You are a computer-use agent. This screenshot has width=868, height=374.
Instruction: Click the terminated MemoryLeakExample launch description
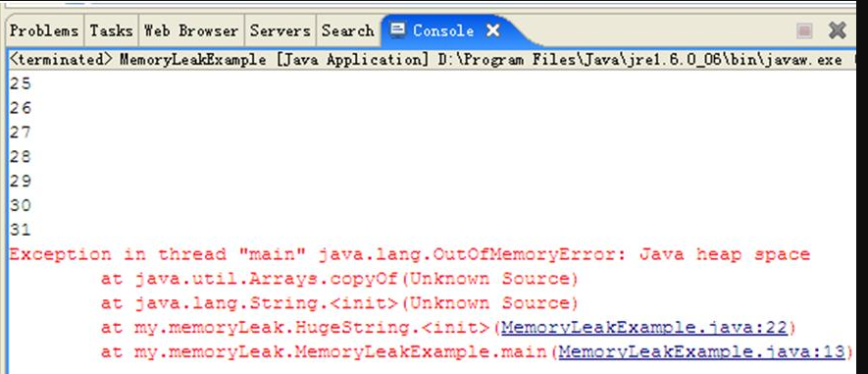tap(425, 60)
